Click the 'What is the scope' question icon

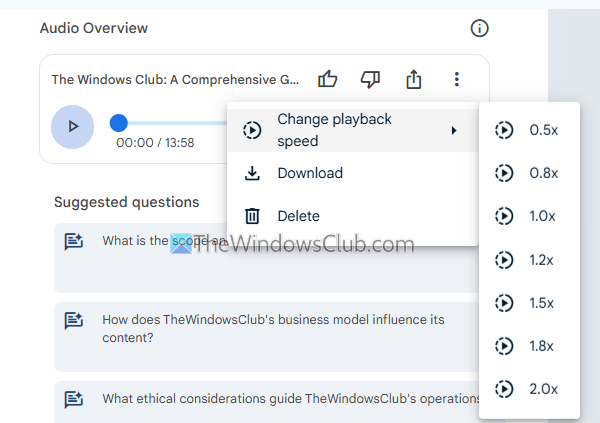pos(73,241)
